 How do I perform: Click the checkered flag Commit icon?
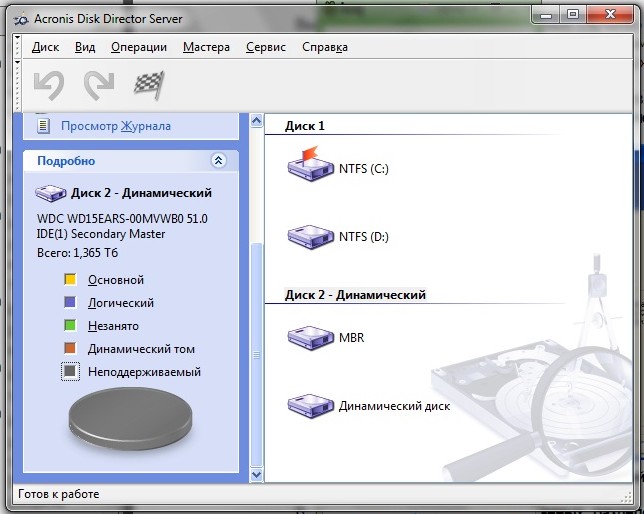pyautogui.click(x=150, y=85)
